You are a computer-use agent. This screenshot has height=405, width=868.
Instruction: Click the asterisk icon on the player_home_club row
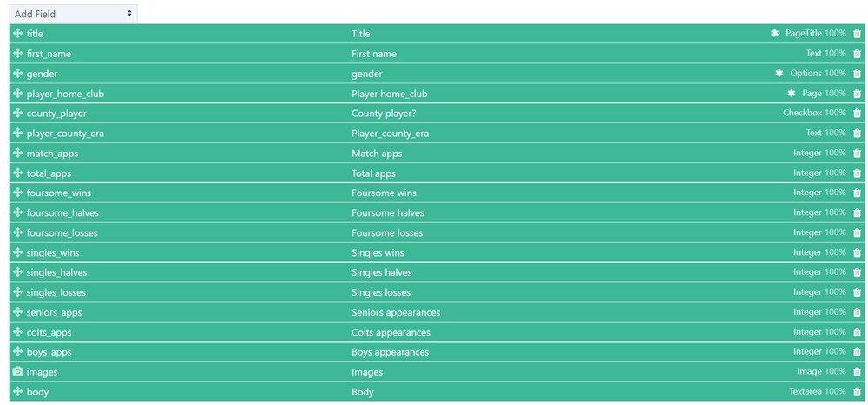coord(792,93)
